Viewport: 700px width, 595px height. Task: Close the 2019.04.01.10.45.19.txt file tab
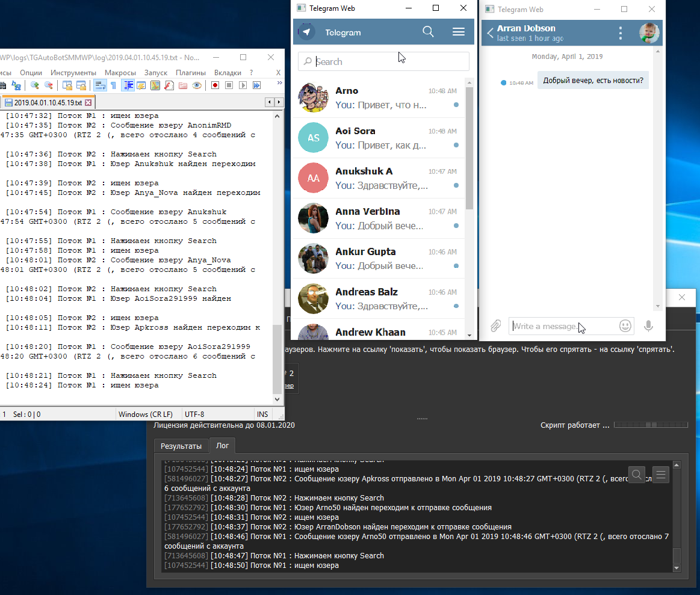pyautogui.click(x=88, y=103)
